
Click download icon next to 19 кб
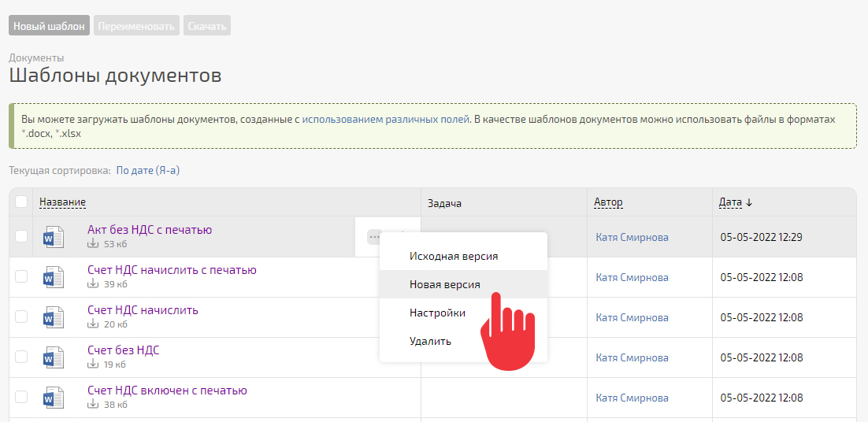(x=93, y=365)
